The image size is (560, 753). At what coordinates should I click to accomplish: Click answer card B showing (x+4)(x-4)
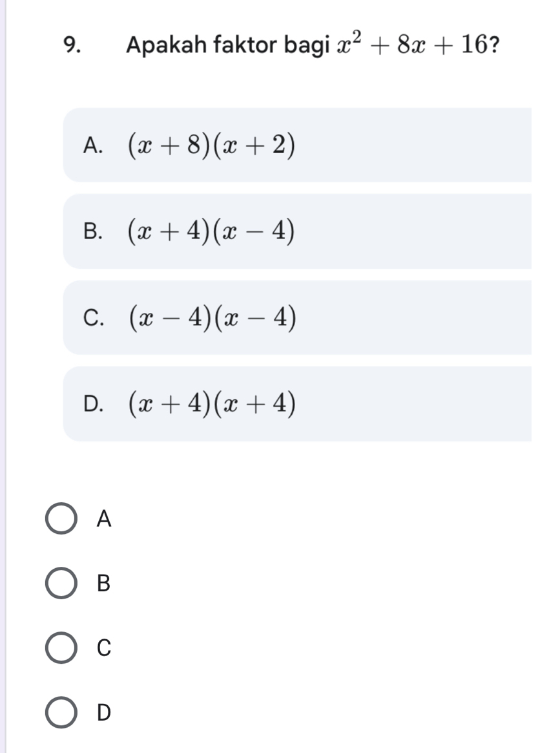click(297, 231)
